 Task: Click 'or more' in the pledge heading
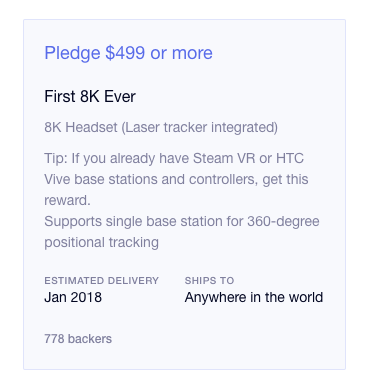point(182,53)
